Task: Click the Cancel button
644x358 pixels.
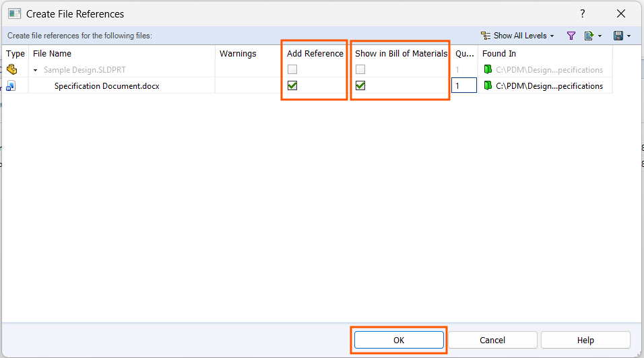Action: tap(492, 340)
